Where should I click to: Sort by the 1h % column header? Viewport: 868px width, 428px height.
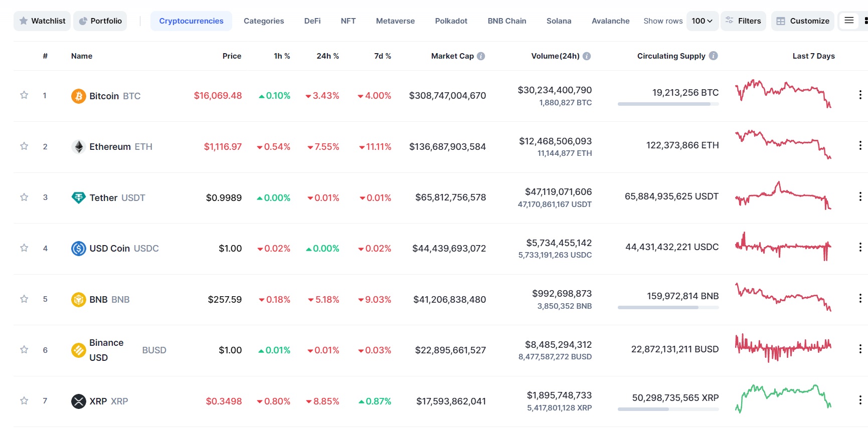tap(282, 56)
